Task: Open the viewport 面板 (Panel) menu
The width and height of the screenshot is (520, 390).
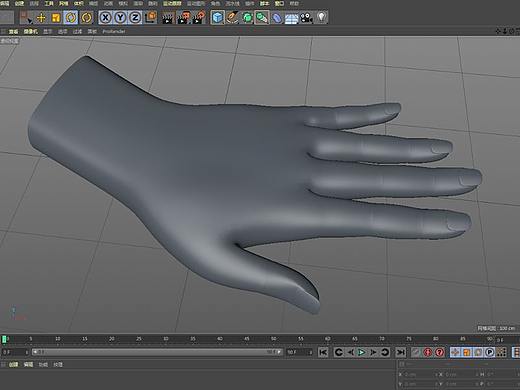Action: click(92, 32)
